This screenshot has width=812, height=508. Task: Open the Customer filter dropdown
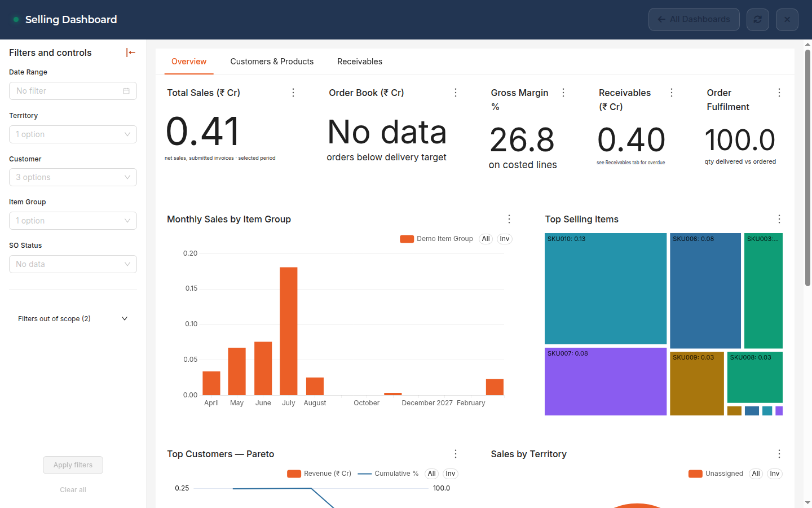pyautogui.click(x=73, y=177)
